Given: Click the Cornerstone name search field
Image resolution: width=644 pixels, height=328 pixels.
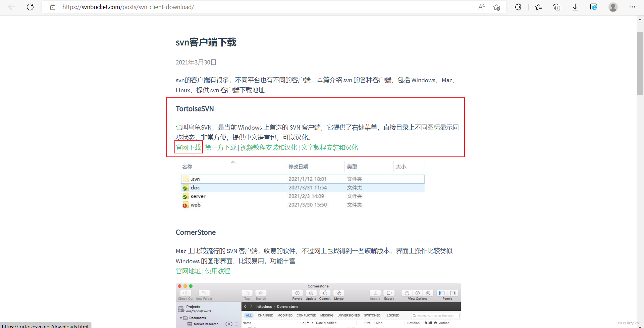Looking at the screenshot, I should click(x=435, y=316).
